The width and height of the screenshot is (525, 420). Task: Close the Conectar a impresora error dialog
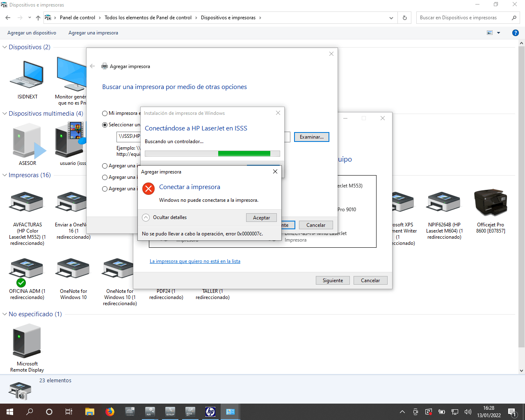tap(275, 171)
